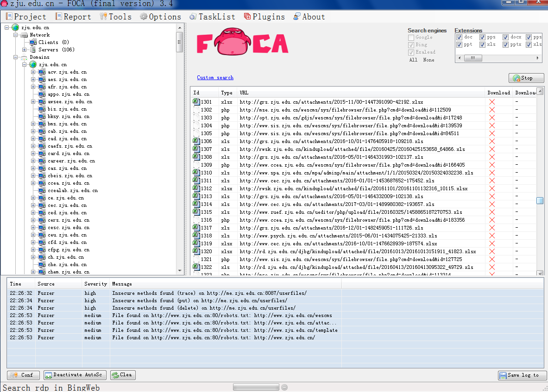Viewport: 548px width, 392px height.
Task: Expand the cfd.zju.edu.cn subdomain node
Action: pos(33,242)
